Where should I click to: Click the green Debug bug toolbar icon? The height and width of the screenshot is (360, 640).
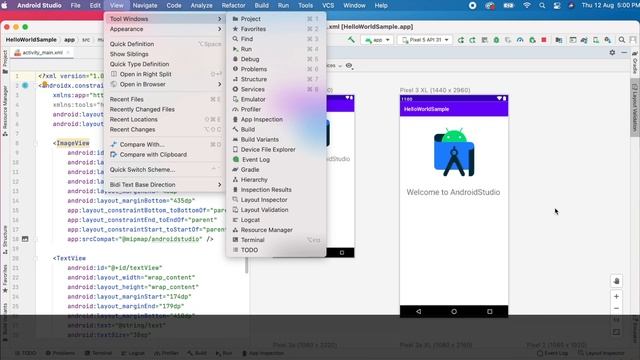tap(496, 40)
